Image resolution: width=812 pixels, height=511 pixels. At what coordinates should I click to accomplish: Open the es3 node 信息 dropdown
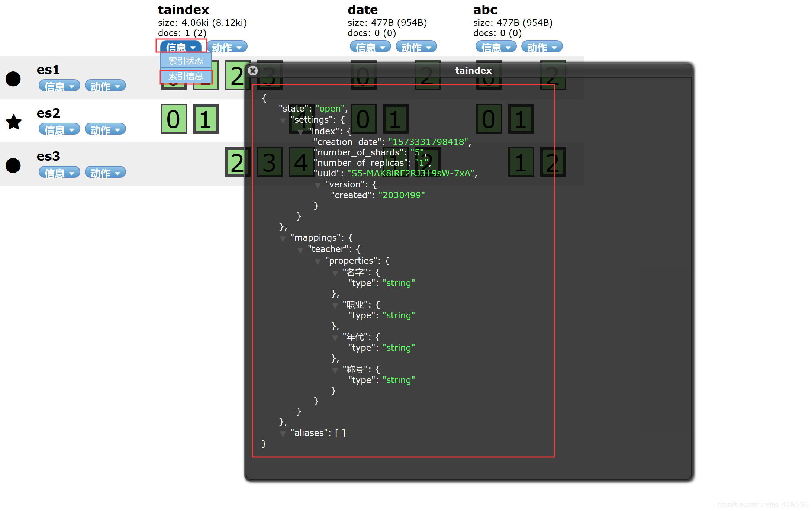tap(59, 173)
